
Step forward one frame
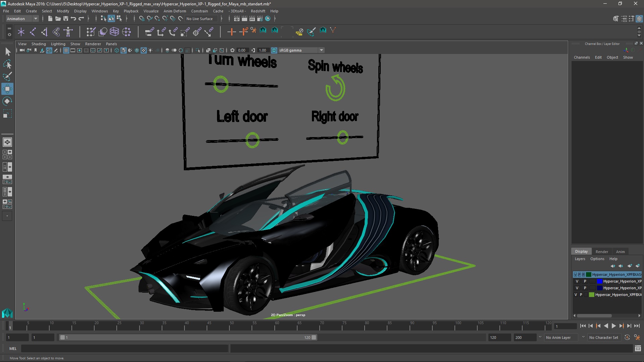click(629, 326)
